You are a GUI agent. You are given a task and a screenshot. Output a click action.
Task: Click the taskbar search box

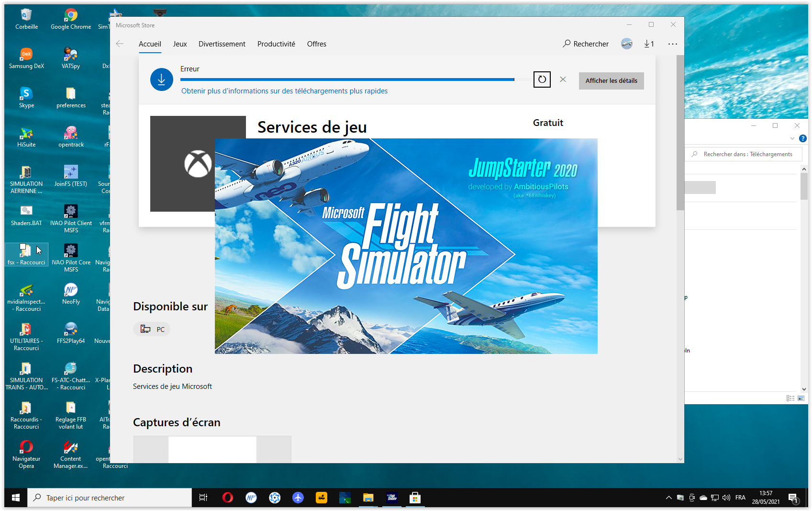pyautogui.click(x=110, y=498)
